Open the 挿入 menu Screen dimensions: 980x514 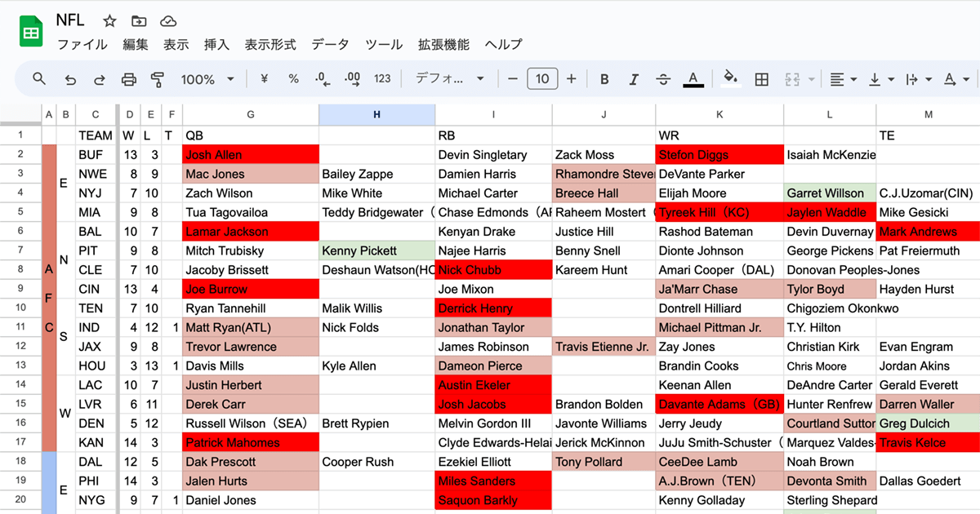pos(216,45)
